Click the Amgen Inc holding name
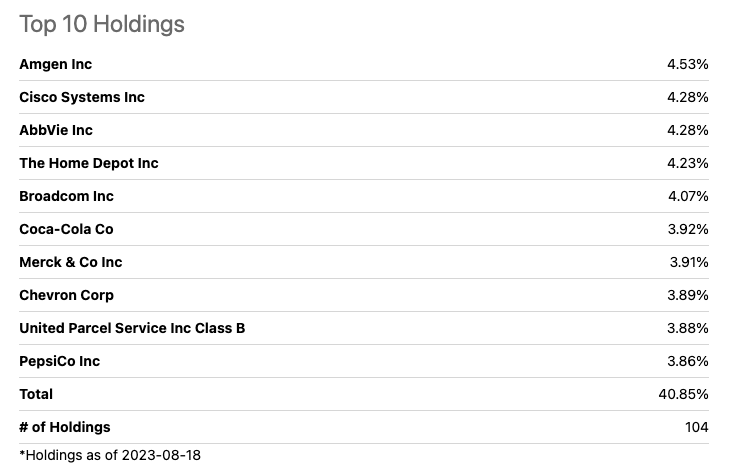Viewport: 733px width, 475px height. pyautogui.click(x=55, y=64)
